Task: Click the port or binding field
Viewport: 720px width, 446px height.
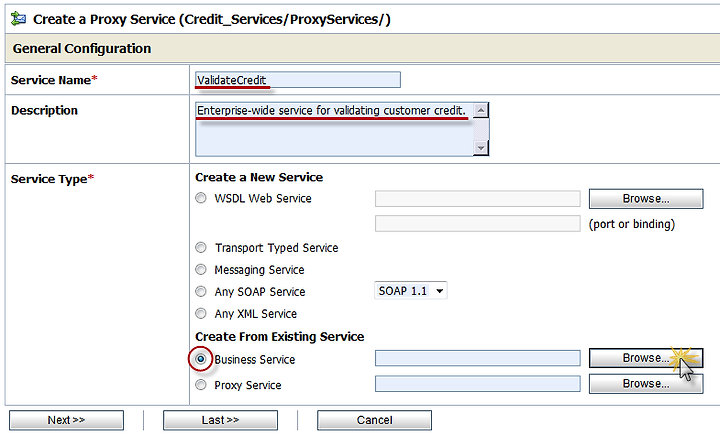Action: [x=478, y=224]
